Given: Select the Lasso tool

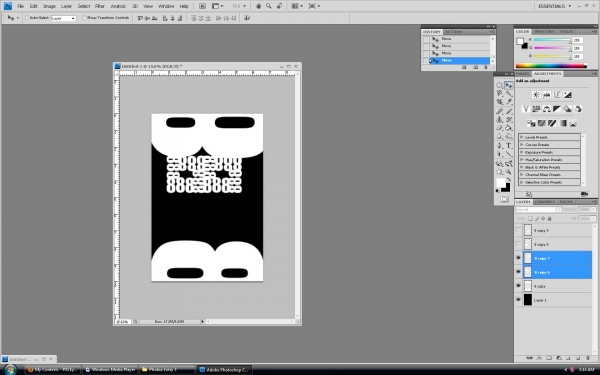Looking at the screenshot, I should tap(499, 93).
